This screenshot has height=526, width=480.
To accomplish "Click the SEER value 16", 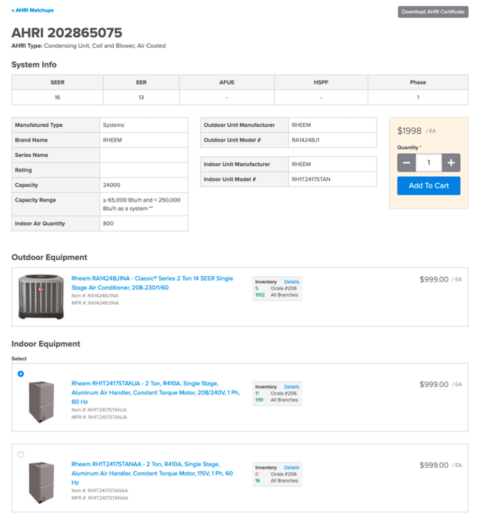I will [57, 97].
